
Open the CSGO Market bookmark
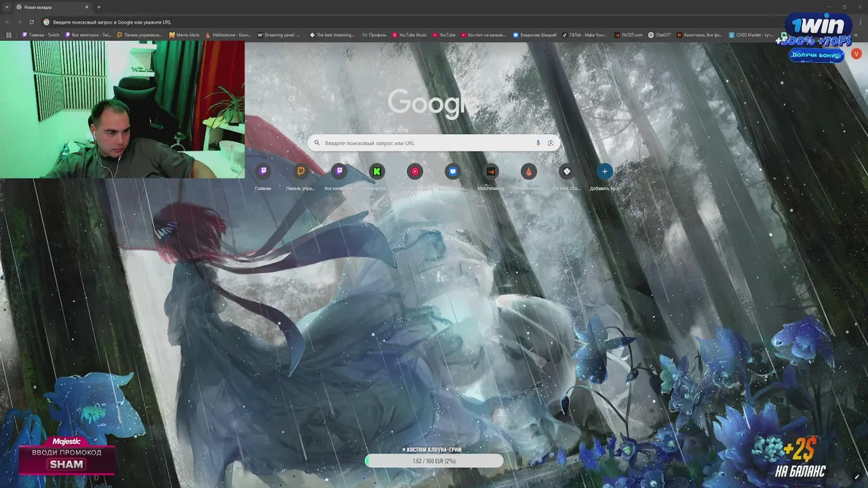pyautogui.click(x=751, y=35)
